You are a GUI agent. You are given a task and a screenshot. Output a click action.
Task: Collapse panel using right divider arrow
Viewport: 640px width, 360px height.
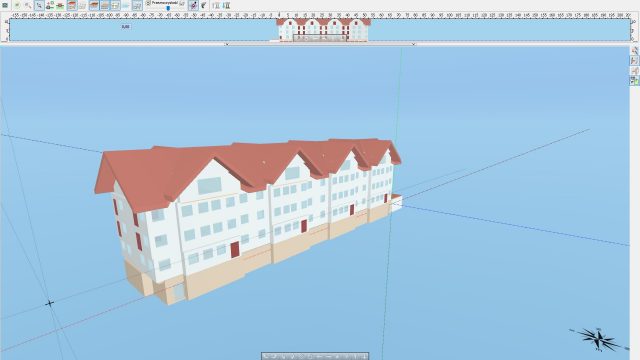413,44
